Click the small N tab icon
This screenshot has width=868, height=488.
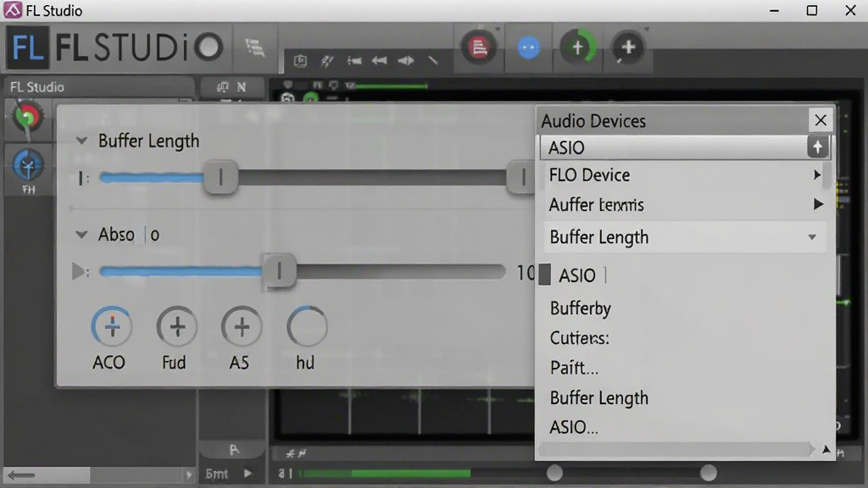[x=242, y=87]
